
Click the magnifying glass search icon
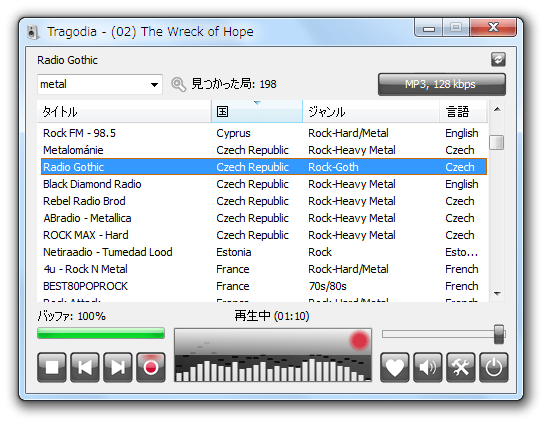178,84
